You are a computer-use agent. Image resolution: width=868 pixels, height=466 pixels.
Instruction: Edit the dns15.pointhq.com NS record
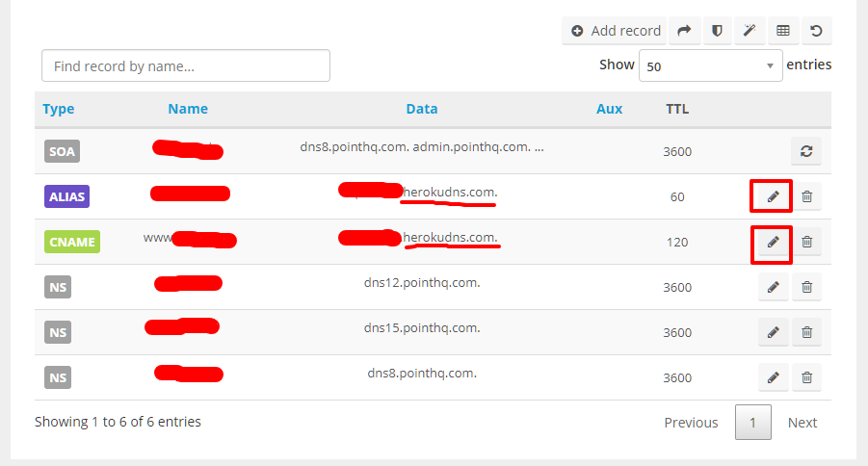pos(773,332)
